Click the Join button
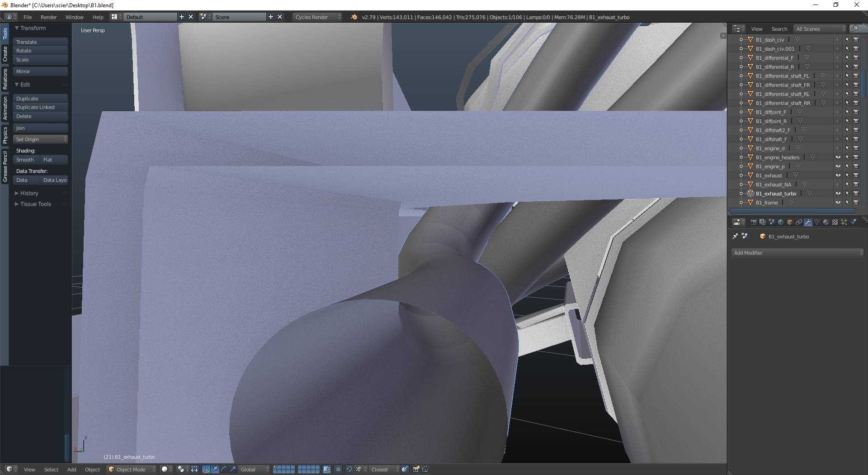Screen dimensions: 868x475 point(41,128)
